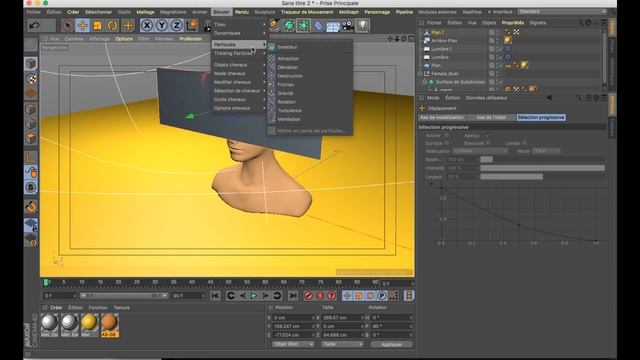Select the Arrière-Plan object

[444, 40]
